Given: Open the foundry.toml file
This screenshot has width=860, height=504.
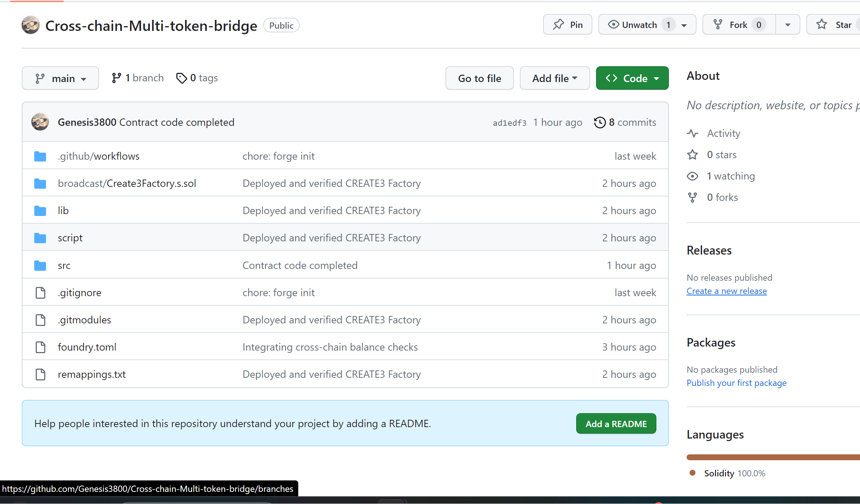Looking at the screenshot, I should point(87,347).
